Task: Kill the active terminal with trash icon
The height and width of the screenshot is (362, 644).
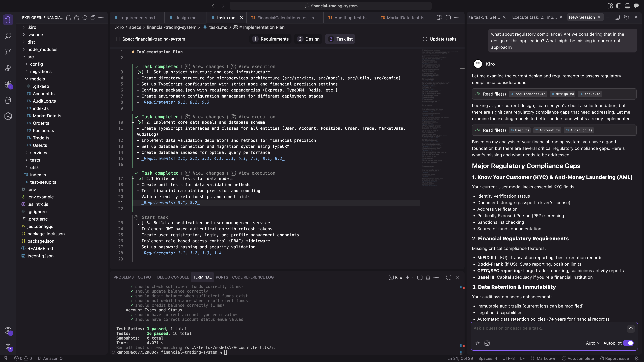Action: [428, 277]
